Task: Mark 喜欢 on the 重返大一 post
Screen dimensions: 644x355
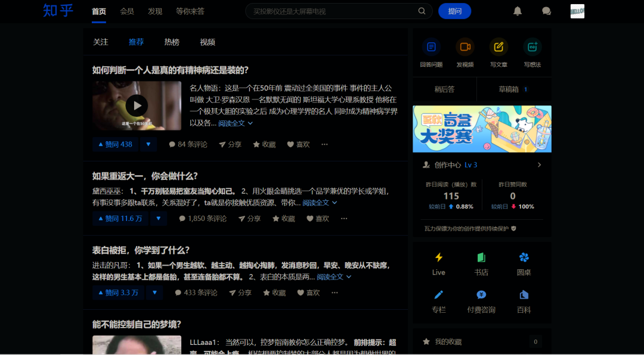Action: (x=317, y=219)
